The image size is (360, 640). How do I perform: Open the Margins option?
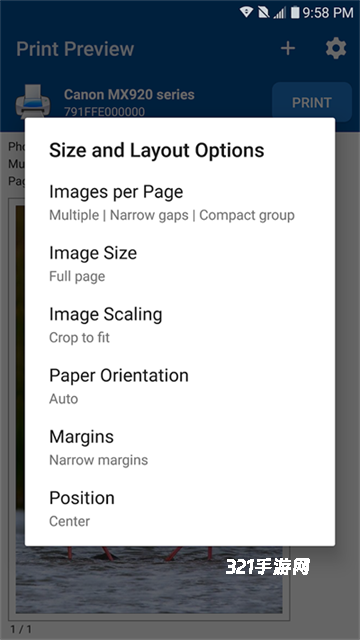(x=180, y=447)
